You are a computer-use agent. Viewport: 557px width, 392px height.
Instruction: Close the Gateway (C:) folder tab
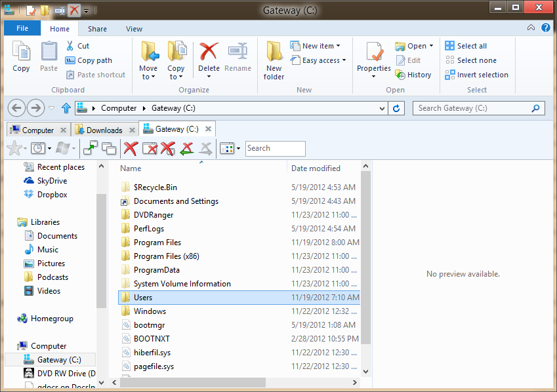(x=209, y=129)
